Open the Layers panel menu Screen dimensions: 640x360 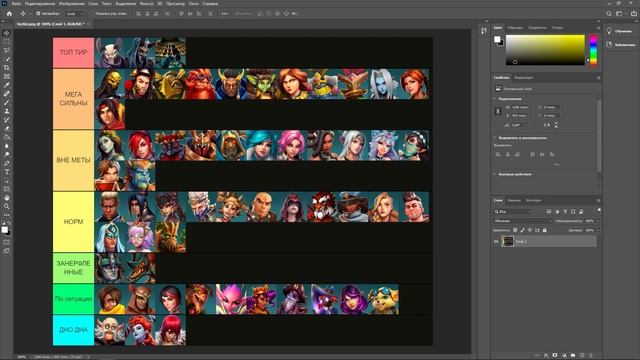tap(598, 200)
